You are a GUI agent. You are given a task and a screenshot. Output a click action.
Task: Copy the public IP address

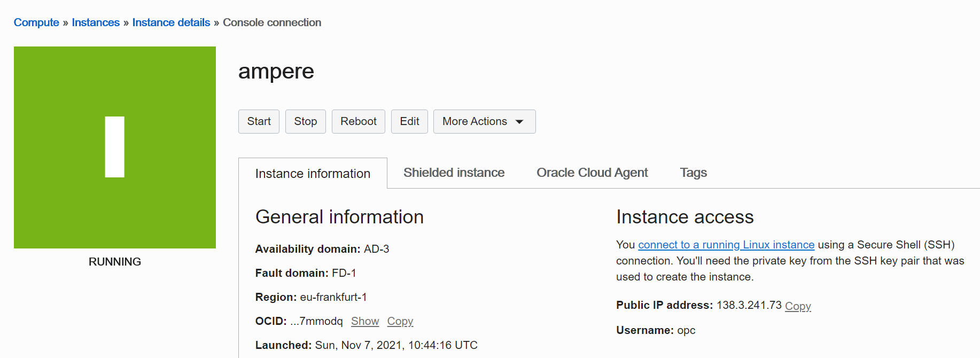click(798, 306)
